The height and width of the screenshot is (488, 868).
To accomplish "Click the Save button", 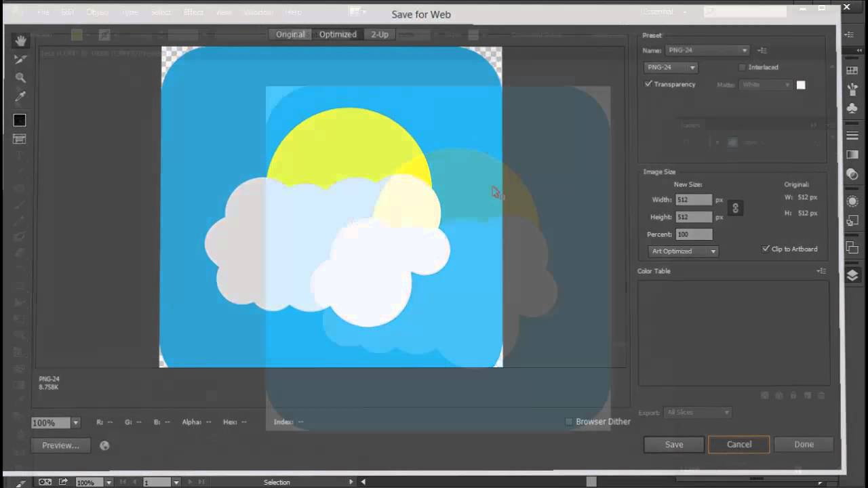I will pyautogui.click(x=674, y=445).
